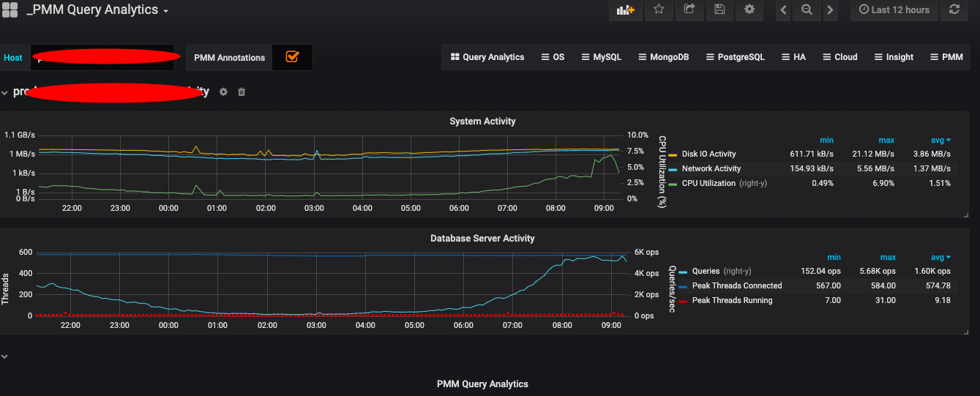Click the refresh dashboard icon
Image resolution: width=980 pixels, height=396 pixels.
954,10
